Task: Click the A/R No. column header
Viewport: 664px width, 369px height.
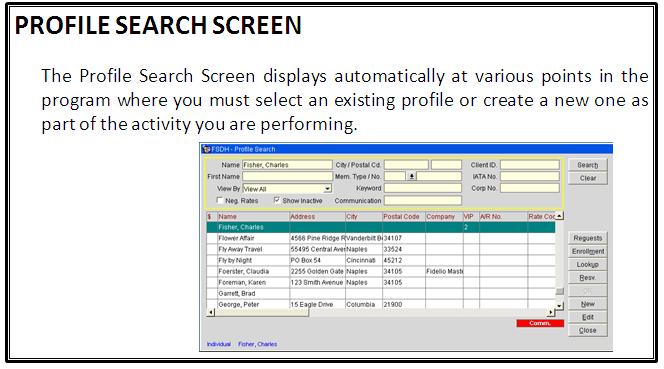Action: 503,216
